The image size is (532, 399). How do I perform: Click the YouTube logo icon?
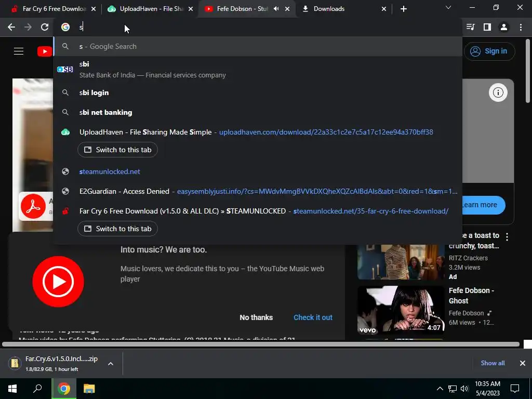[x=45, y=51]
